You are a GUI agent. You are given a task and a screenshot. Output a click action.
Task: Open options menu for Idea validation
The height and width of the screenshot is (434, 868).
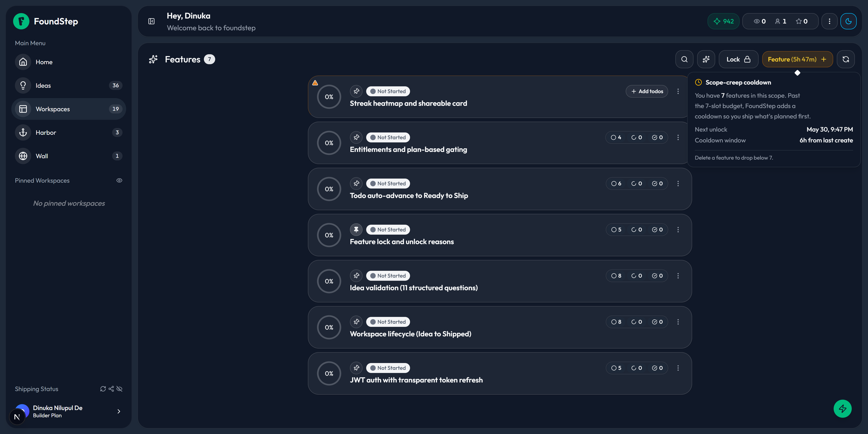click(678, 276)
